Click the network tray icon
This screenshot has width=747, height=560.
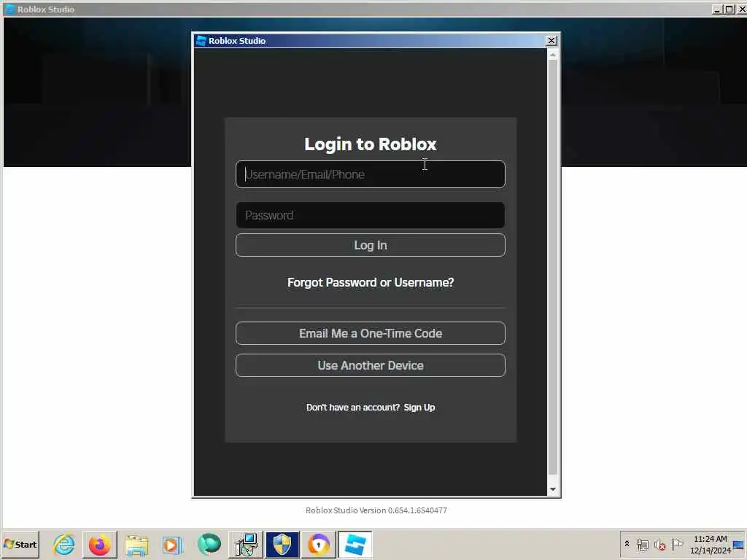click(643, 544)
